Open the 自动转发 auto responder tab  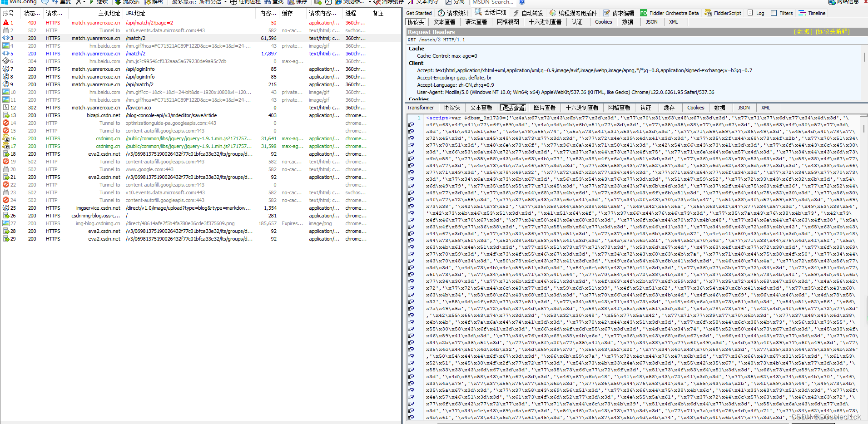coord(528,13)
